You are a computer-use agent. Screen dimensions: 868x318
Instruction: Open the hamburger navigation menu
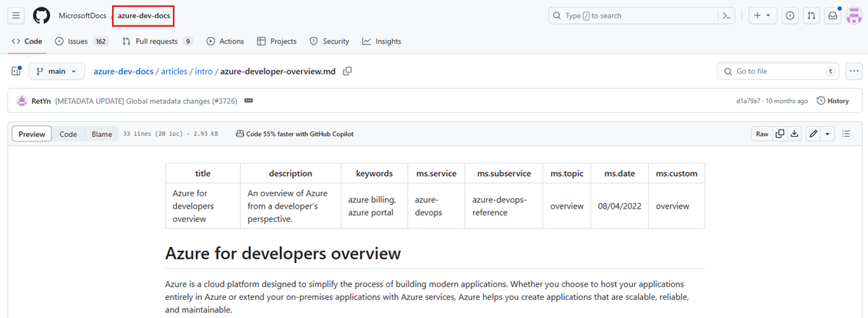point(17,15)
